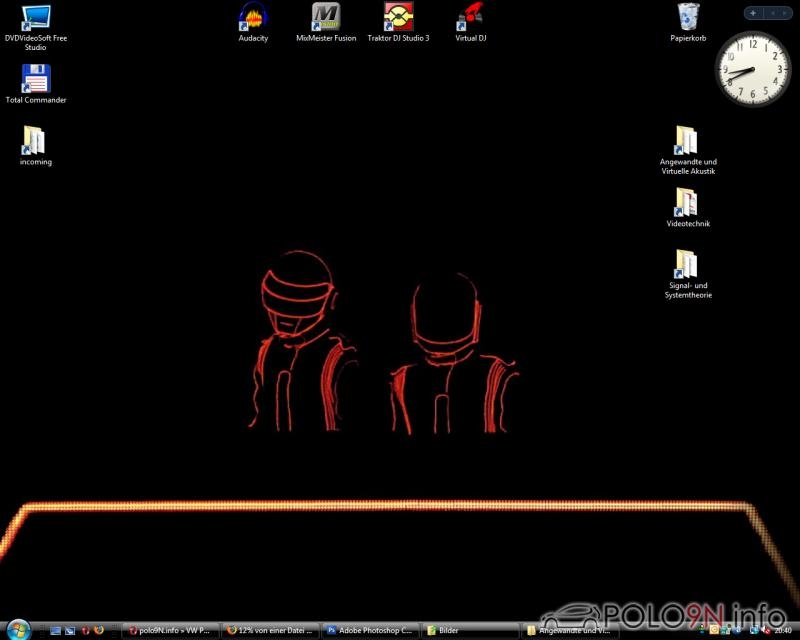Click the system tray clock showing 20:40
Viewport: 800px width, 640px height.
[x=783, y=631]
